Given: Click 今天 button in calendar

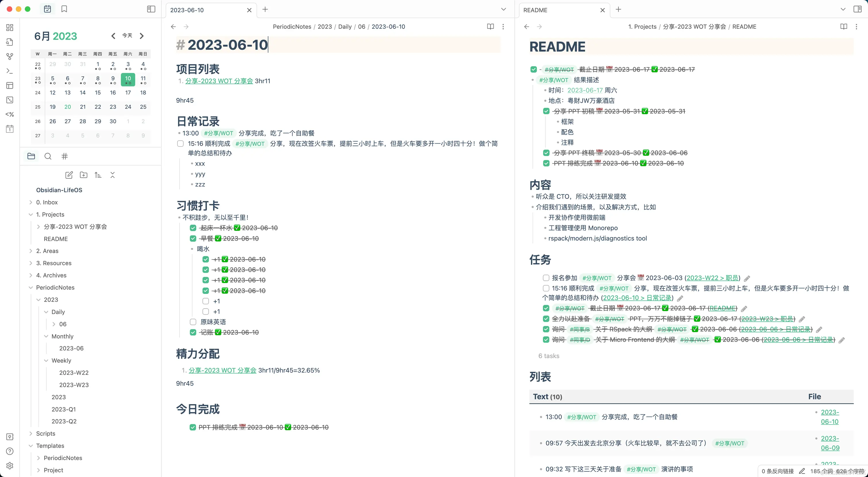Looking at the screenshot, I should click(127, 36).
